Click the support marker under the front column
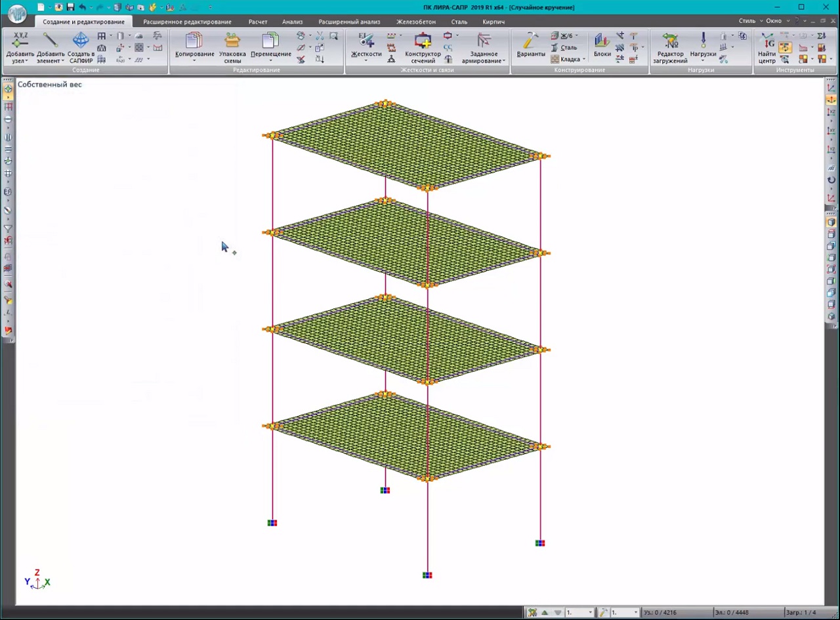Screen dimensions: 840x620 (x=427, y=575)
